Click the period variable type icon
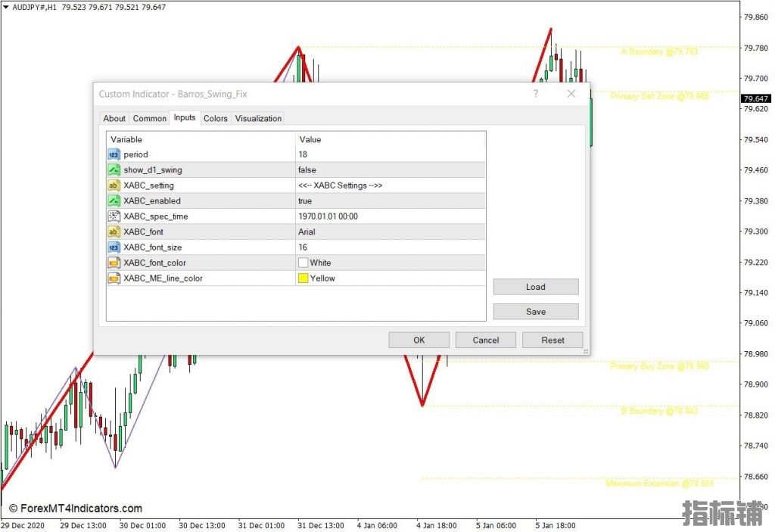Viewport: 775px width, 532px height. tap(114, 154)
